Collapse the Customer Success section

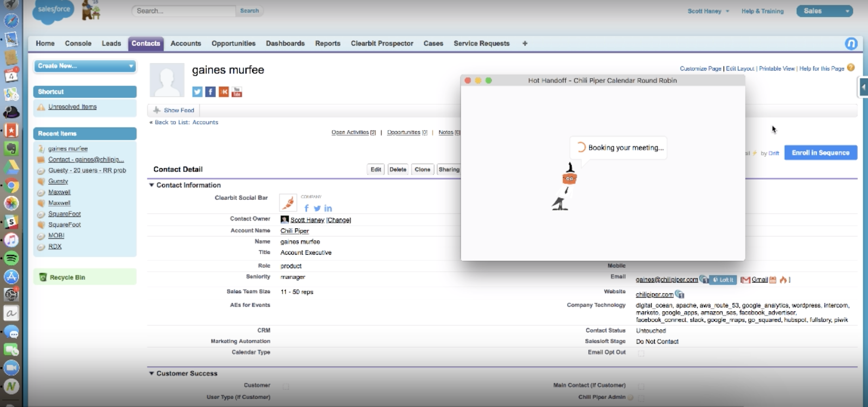point(151,373)
